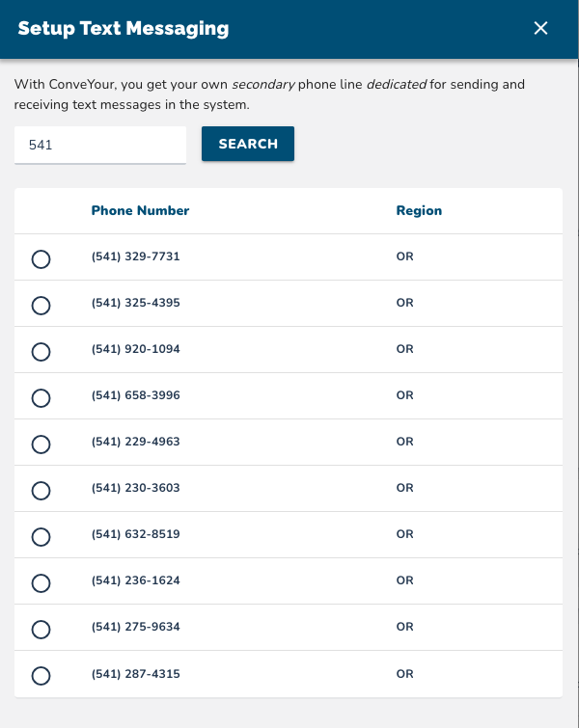This screenshot has width=579, height=728.
Task: Select radio button for (541) 229-4963
Action: 41,445
